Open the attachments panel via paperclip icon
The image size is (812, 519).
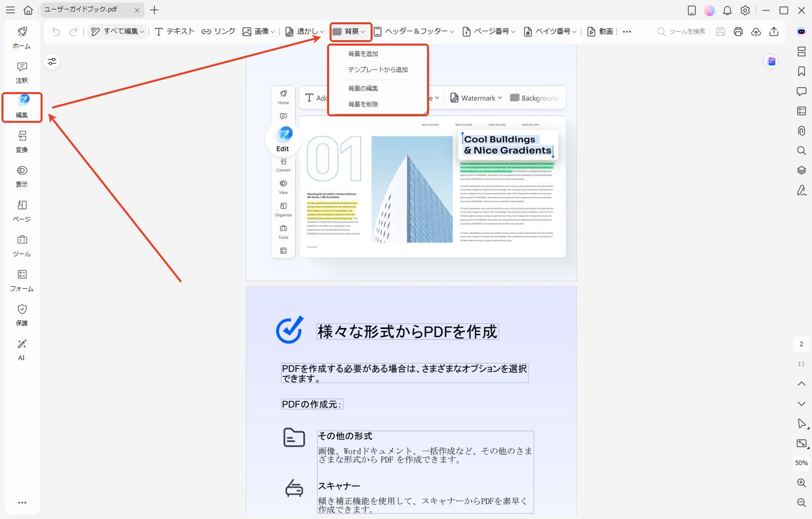pyautogui.click(x=801, y=131)
